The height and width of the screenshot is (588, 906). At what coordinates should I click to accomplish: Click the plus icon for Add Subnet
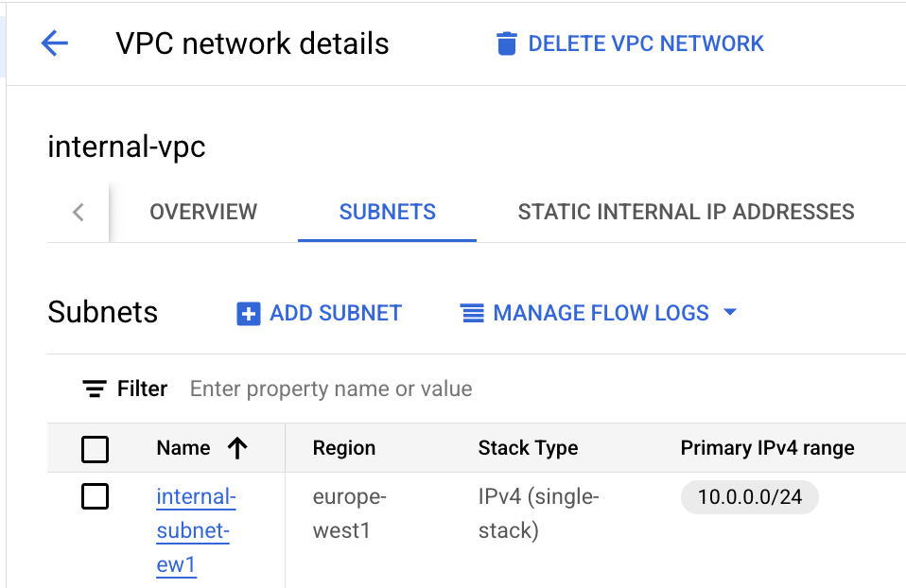pos(248,314)
